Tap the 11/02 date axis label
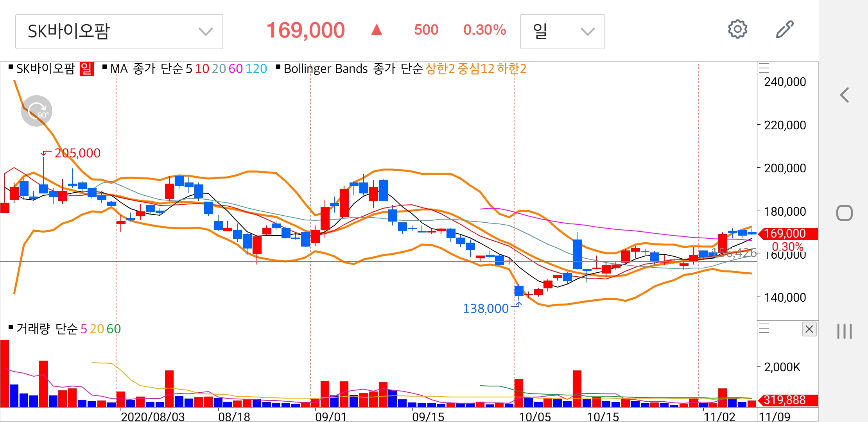 (719, 417)
